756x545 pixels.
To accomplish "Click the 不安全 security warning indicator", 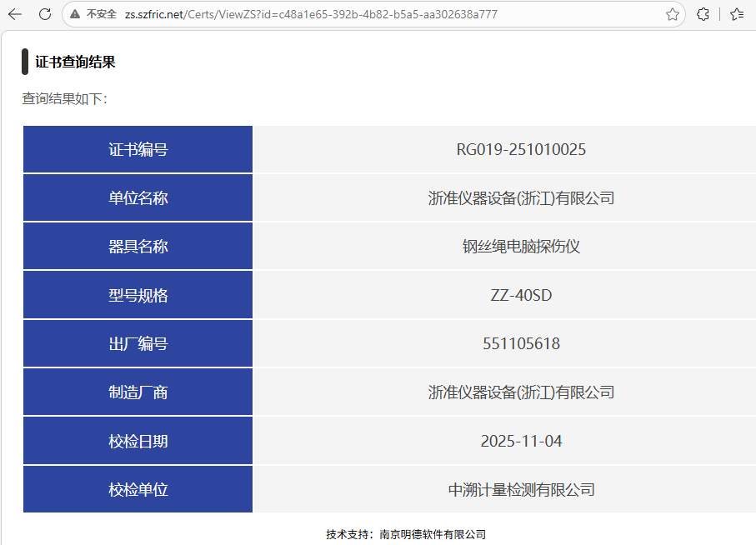I will click(93, 14).
